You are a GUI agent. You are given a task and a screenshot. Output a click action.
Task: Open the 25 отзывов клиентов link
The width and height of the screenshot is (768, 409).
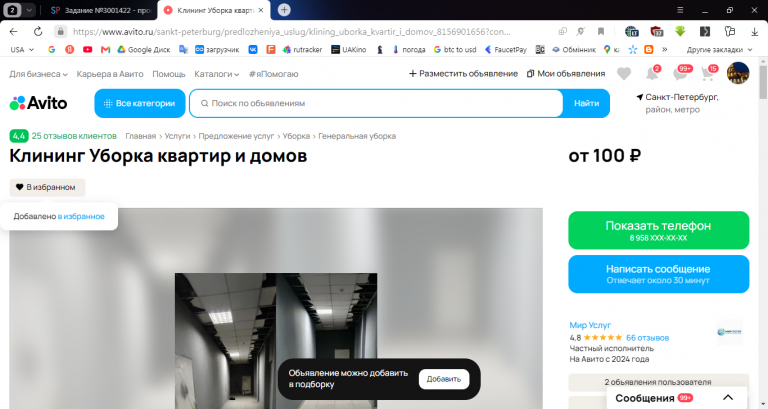coord(74,136)
